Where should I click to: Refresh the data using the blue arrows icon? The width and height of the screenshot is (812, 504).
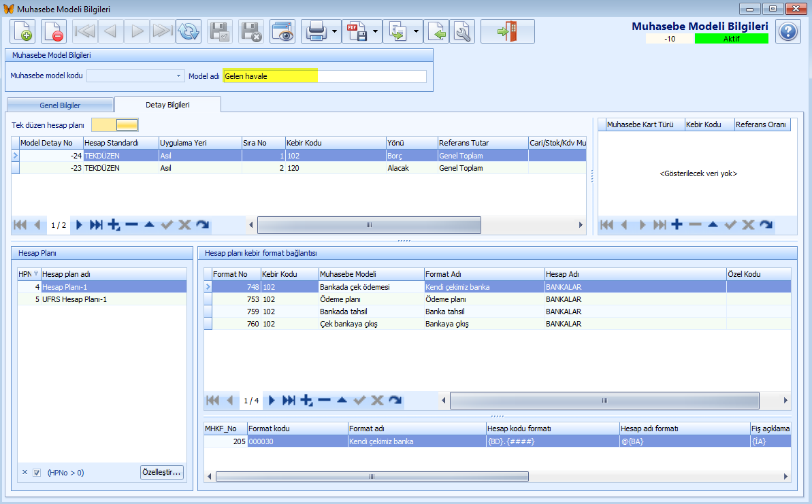pyautogui.click(x=189, y=31)
